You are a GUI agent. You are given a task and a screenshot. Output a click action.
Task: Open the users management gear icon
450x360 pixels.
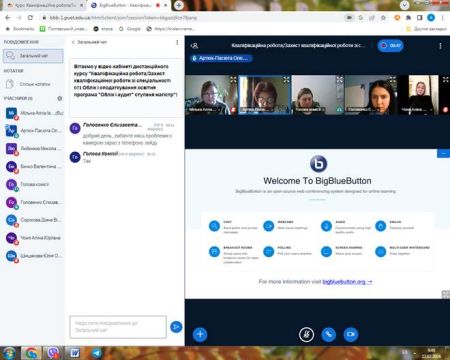60,98
